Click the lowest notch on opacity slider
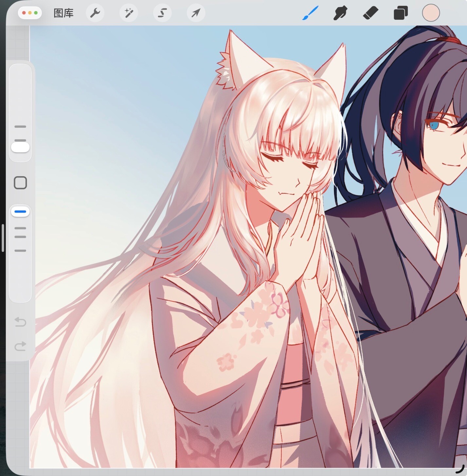467x476 pixels. tap(20, 251)
